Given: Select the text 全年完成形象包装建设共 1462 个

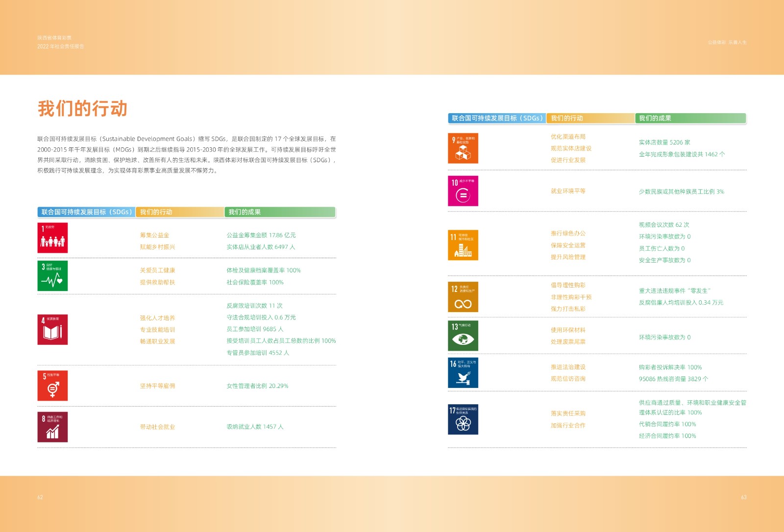Looking at the screenshot, I should pyautogui.click(x=682, y=154).
